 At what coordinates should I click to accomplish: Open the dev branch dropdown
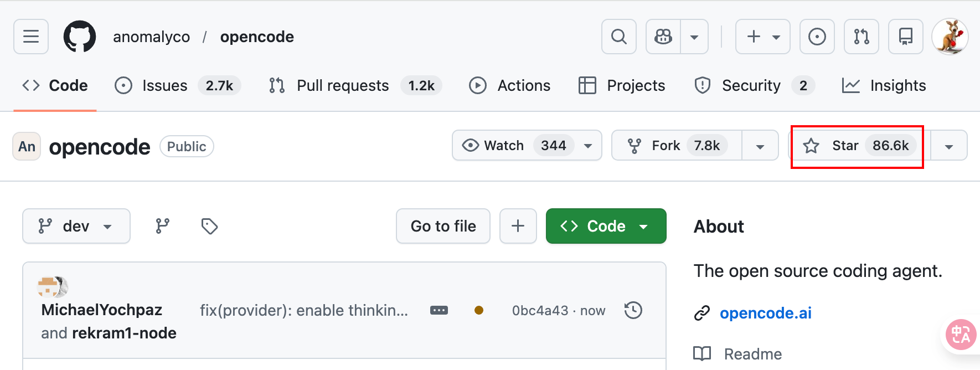pyautogui.click(x=76, y=226)
